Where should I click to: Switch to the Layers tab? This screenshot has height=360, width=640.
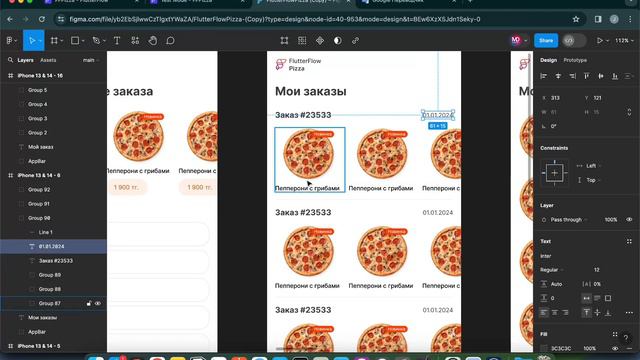point(25,60)
